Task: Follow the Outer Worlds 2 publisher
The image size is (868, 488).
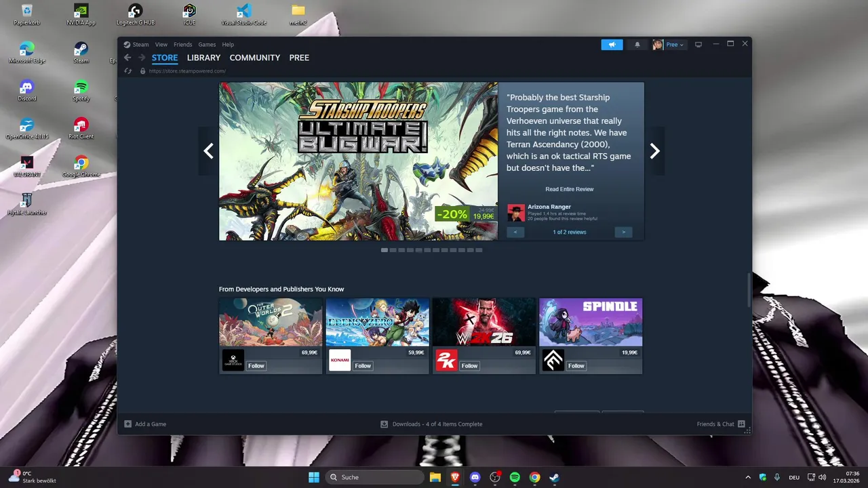Action: tap(256, 365)
